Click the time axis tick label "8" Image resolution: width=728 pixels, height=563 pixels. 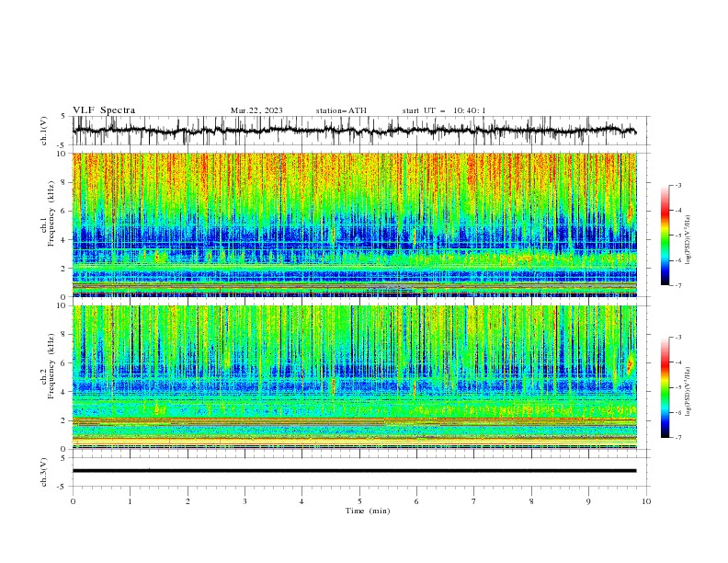click(531, 501)
